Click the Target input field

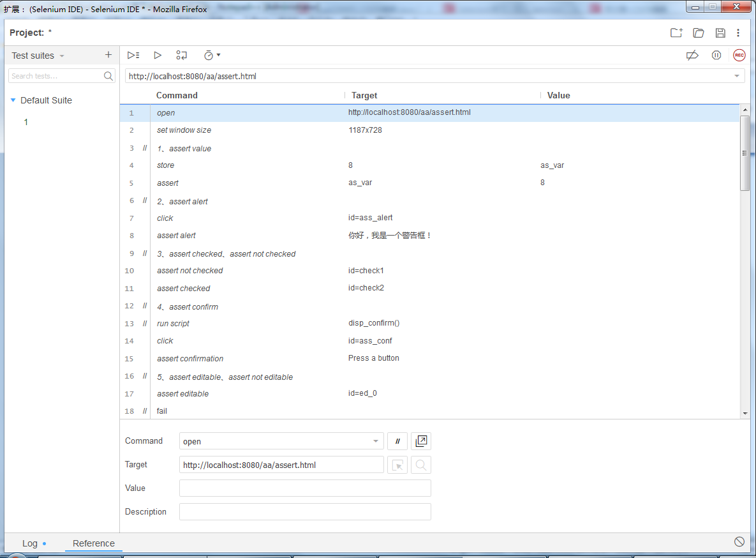[281, 465]
